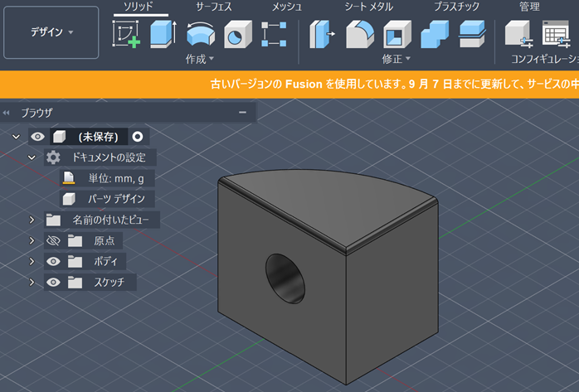The width and height of the screenshot is (579, 392).
Task: Collapse the (未保存) root node
Action: [x=16, y=137]
